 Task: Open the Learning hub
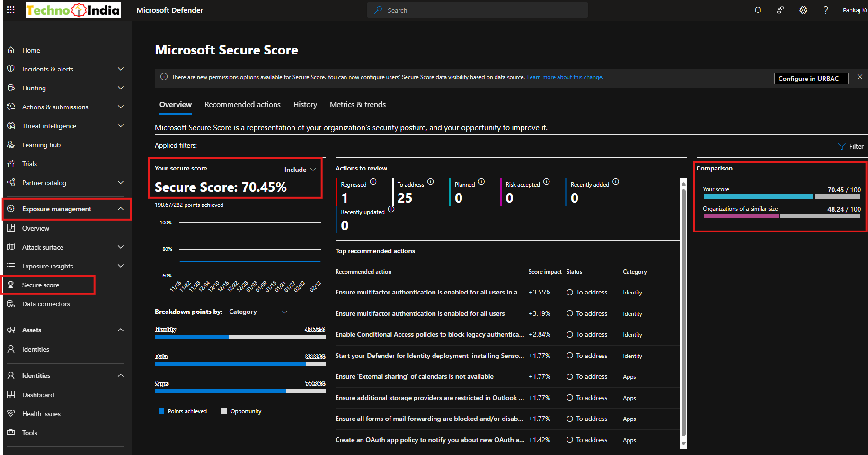click(x=41, y=144)
